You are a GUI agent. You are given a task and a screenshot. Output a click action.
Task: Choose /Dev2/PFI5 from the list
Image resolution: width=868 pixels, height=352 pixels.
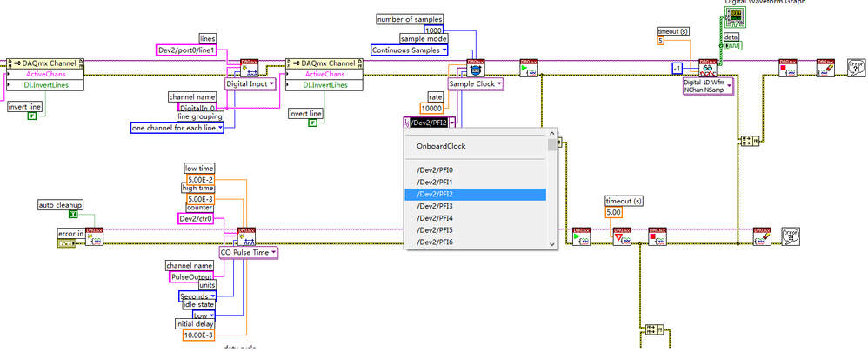pyautogui.click(x=476, y=230)
